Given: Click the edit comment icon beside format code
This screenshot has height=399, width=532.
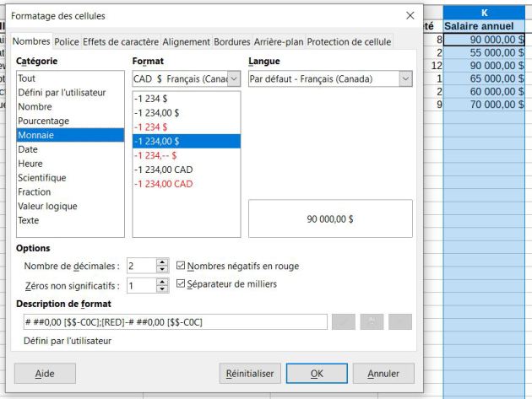Looking at the screenshot, I should (x=372, y=321).
